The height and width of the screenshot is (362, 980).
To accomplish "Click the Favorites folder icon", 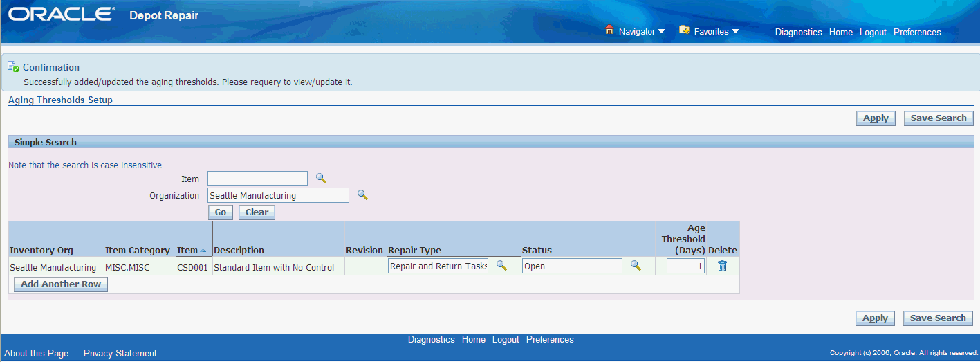I will (x=685, y=30).
